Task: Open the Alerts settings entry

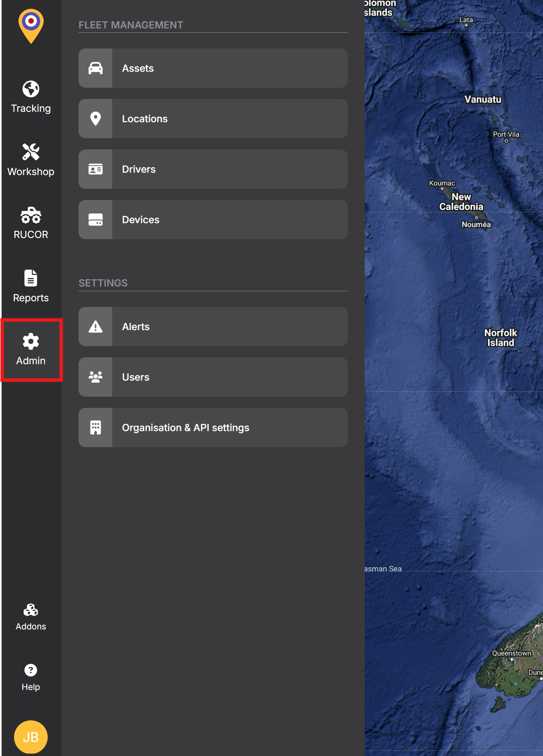Action: coord(213,327)
